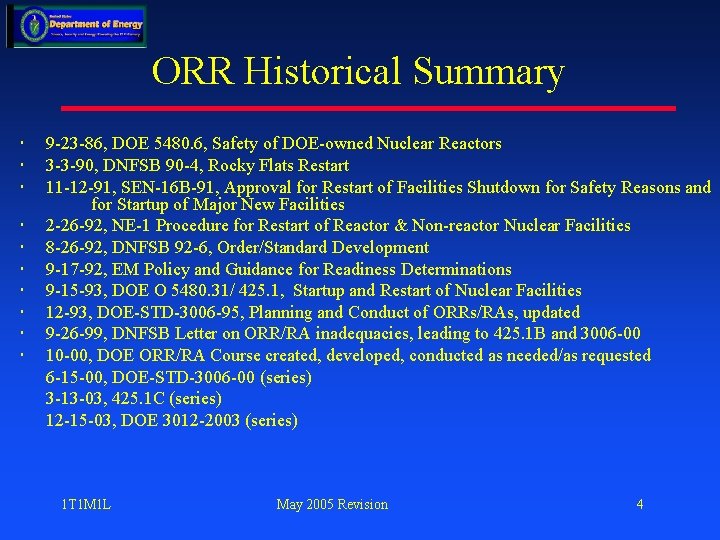The image size is (720, 540).
Task: Click the line '12-93, DOE-STD-3006-95, Planning and Conduct'
Action: (313, 312)
